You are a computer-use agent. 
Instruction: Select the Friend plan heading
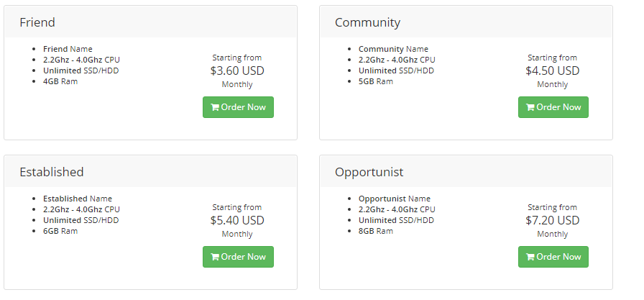pos(37,22)
